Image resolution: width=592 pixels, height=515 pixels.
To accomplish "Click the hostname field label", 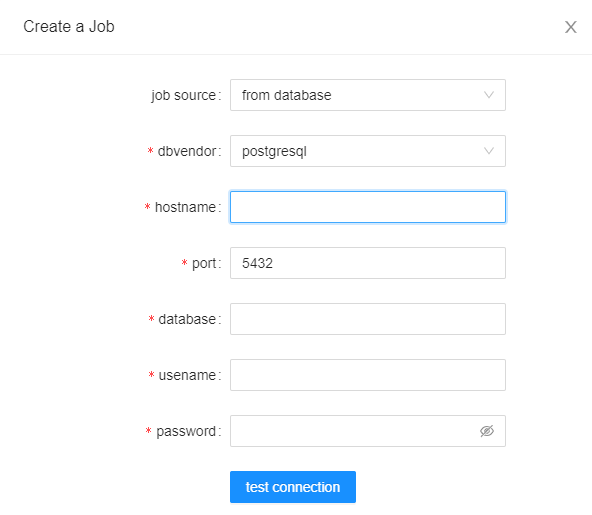I will click(185, 207).
